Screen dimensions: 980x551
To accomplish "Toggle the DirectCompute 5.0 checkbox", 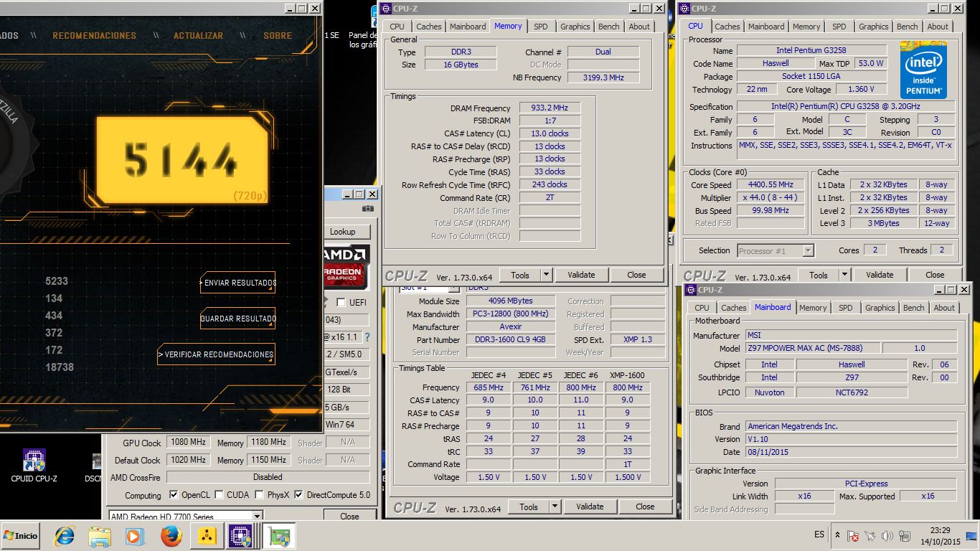I will [x=298, y=495].
